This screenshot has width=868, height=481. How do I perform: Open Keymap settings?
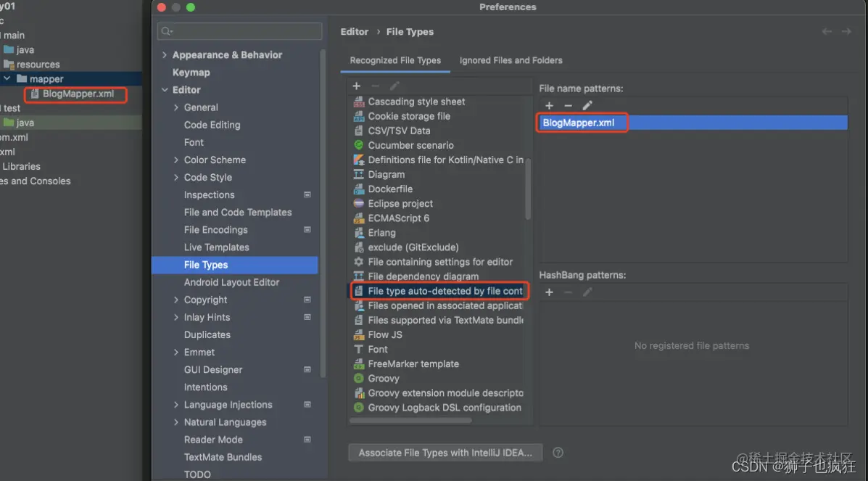[191, 73]
